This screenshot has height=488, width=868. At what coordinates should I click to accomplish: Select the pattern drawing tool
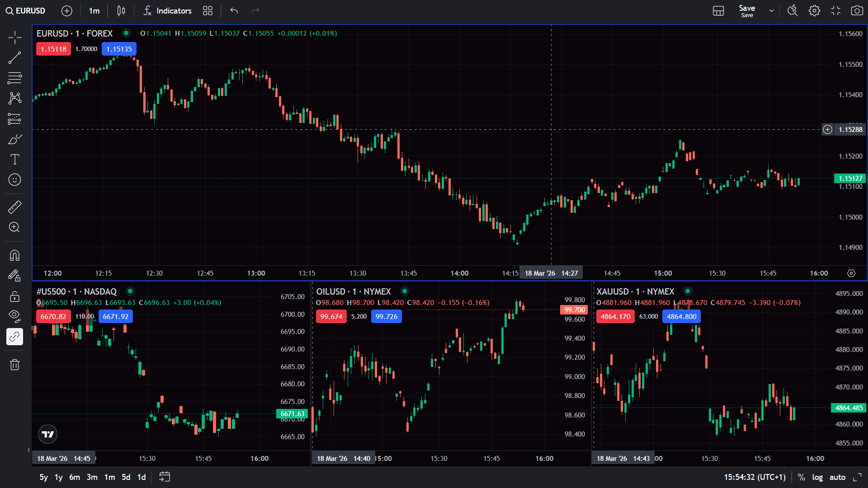[x=15, y=99]
